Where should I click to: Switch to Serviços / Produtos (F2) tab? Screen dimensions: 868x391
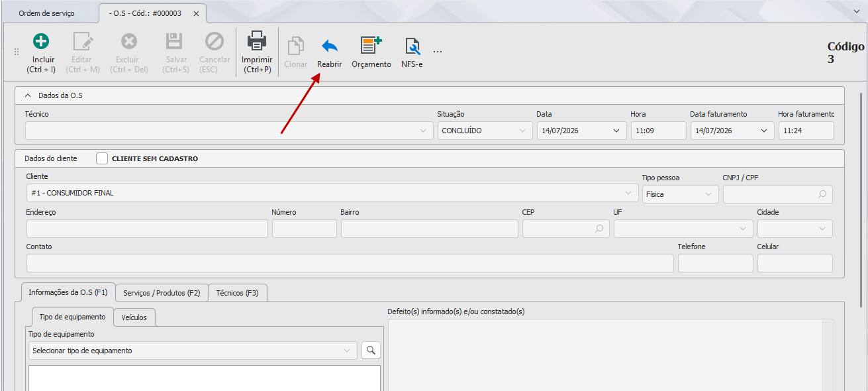162,293
